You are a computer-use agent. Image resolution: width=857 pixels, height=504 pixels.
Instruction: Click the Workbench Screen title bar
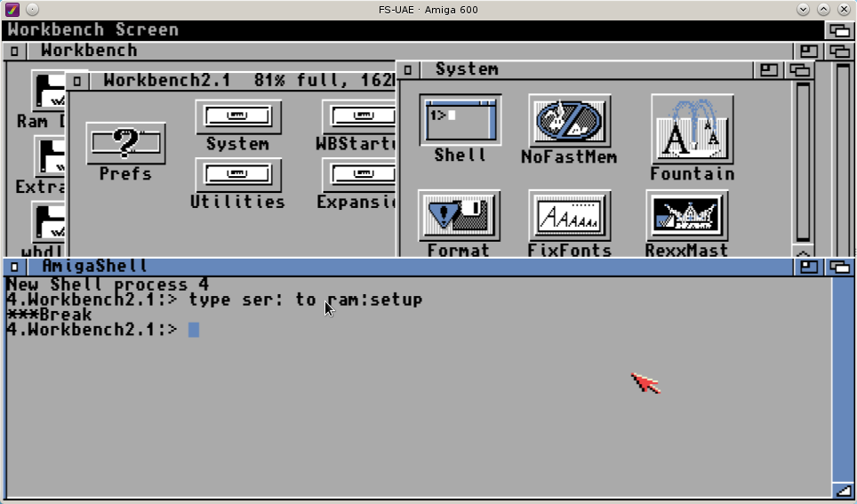click(x=413, y=30)
